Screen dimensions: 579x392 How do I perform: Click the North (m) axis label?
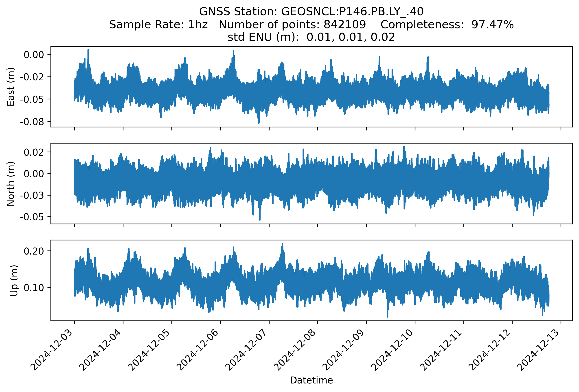click(11, 183)
